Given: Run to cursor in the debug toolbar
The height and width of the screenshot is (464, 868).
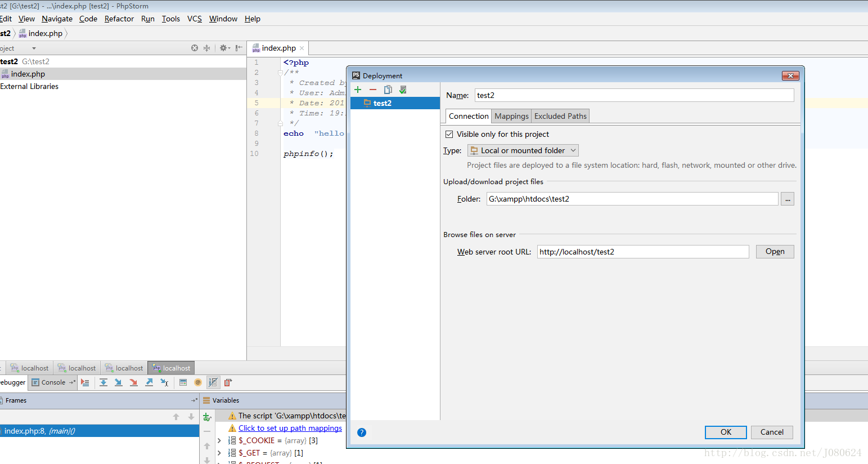Looking at the screenshot, I should coord(164,382).
